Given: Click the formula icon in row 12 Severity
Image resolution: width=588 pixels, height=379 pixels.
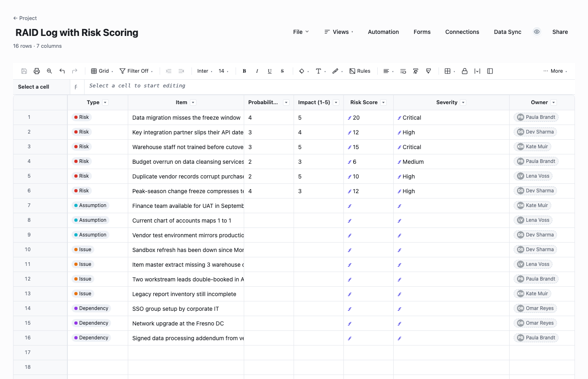Looking at the screenshot, I should tap(399, 280).
